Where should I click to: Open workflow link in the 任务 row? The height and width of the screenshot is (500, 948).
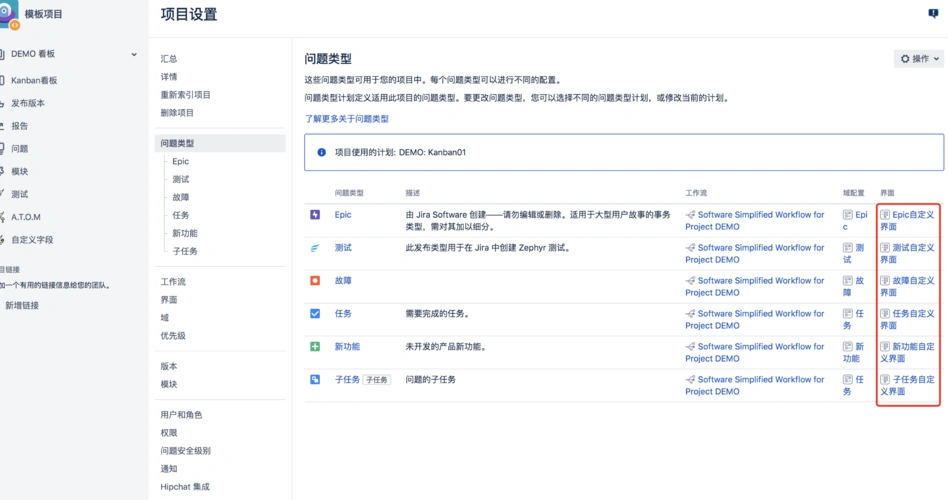(x=755, y=319)
